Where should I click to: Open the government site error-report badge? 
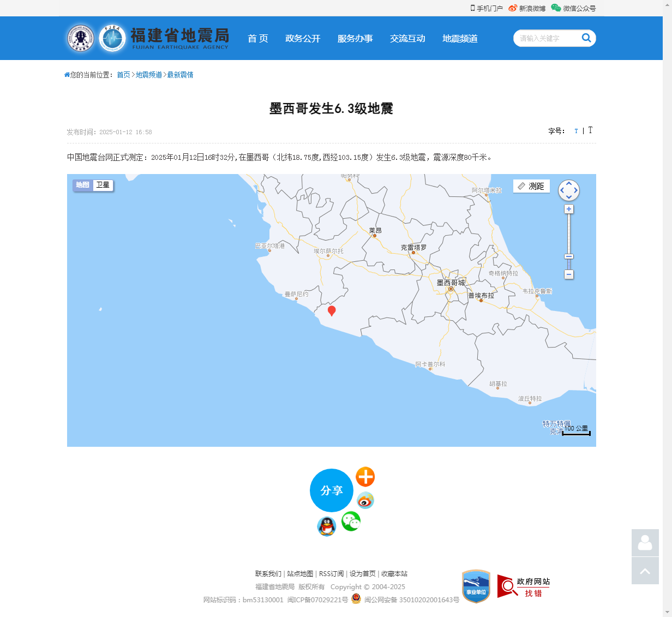[524, 586]
